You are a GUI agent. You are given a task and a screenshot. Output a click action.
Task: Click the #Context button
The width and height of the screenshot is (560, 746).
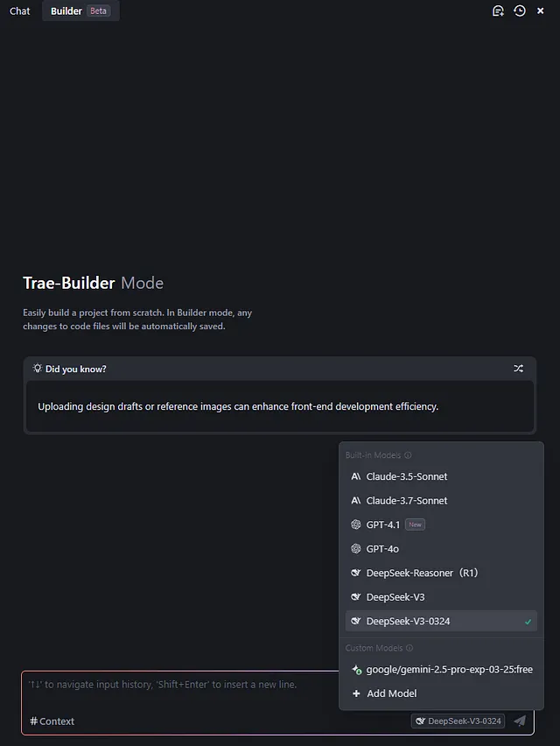tap(52, 721)
